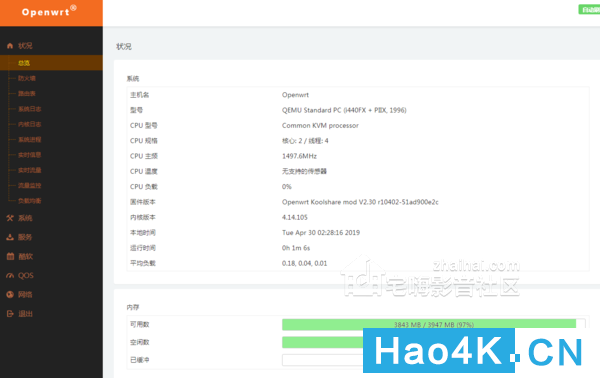The image size is (600, 378).
Task: Open the 路由表 submenu item
Action: point(27,94)
